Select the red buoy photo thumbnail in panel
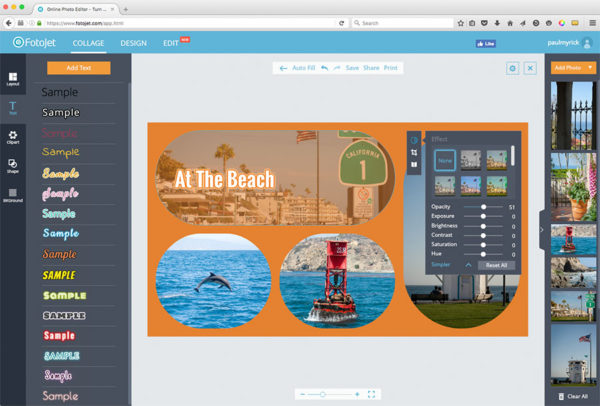Viewport: 600px width, 406px height. (x=573, y=240)
